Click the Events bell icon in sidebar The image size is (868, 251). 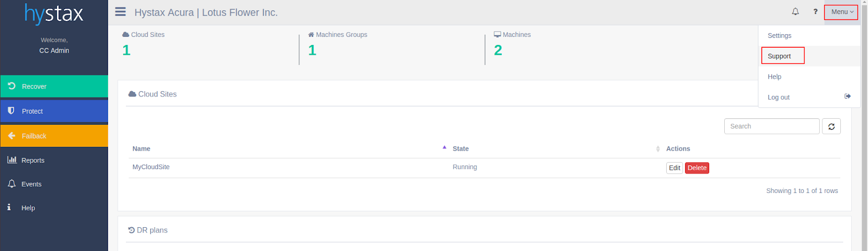click(x=11, y=184)
